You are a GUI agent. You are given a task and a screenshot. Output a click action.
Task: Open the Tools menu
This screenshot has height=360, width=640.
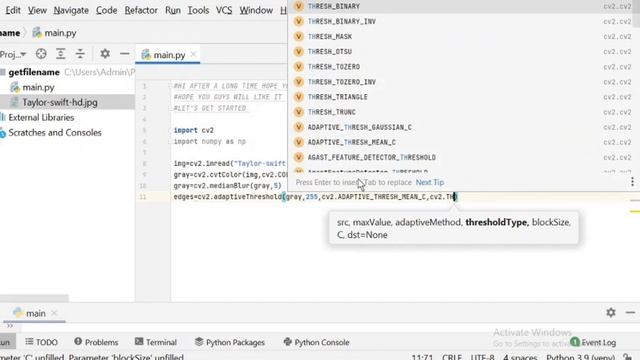coord(198,10)
